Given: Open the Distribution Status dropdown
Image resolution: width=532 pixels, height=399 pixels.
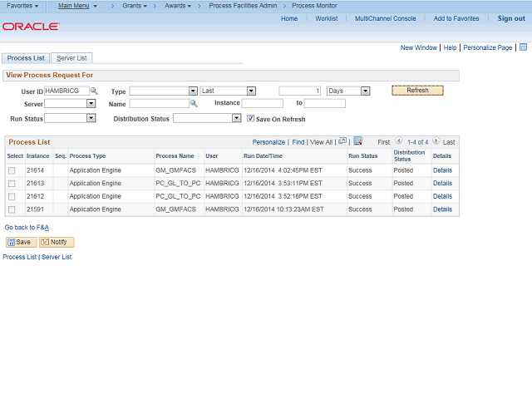Looking at the screenshot, I should [236, 118].
